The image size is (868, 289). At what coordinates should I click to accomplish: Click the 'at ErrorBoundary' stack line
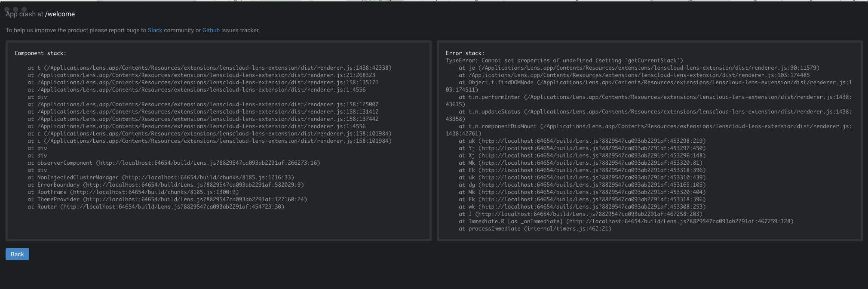coord(166,185)
